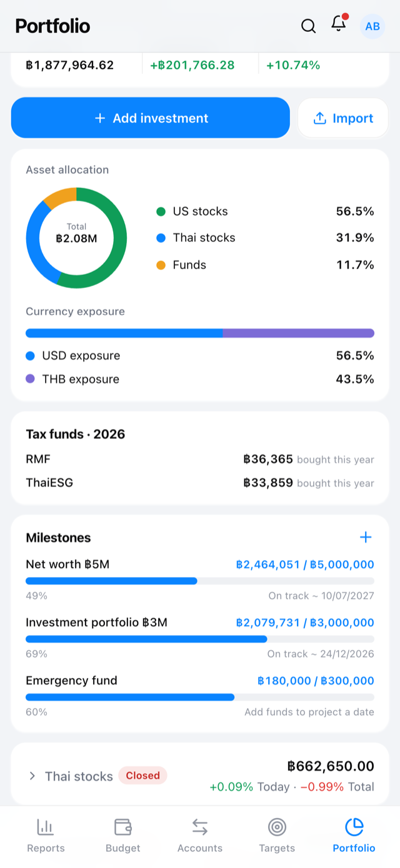The image size is (400, 868).
Task: Click the Tax funds · 2026 heading
Action: 76,434
